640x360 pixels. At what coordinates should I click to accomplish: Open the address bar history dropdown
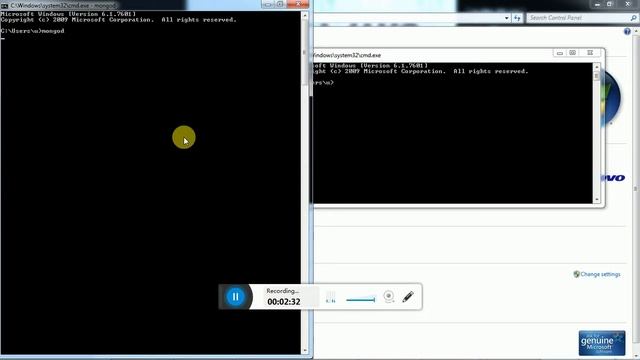point(507,18)
